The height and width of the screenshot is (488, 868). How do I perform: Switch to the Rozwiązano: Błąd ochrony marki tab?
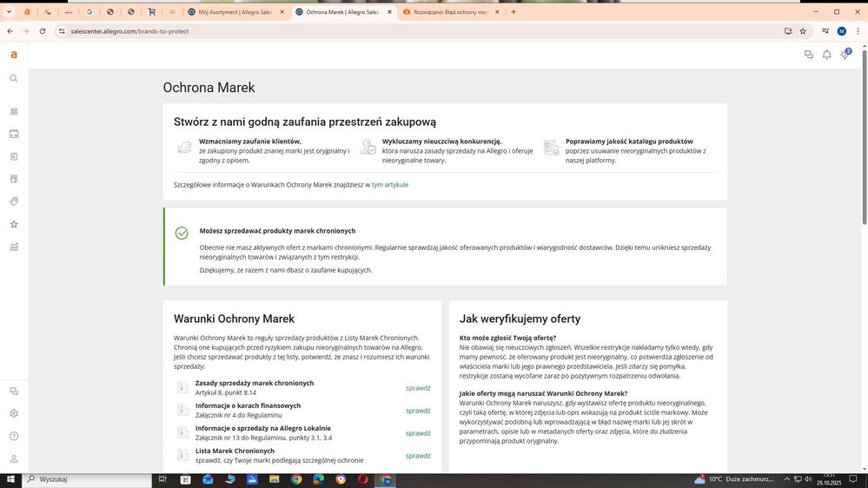point(448,12)
